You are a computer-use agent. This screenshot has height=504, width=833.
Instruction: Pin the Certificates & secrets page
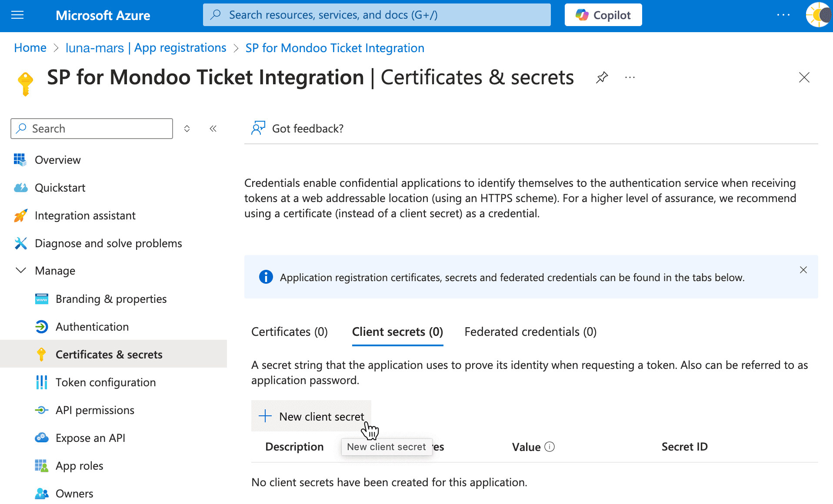click(x=602, y=77)
